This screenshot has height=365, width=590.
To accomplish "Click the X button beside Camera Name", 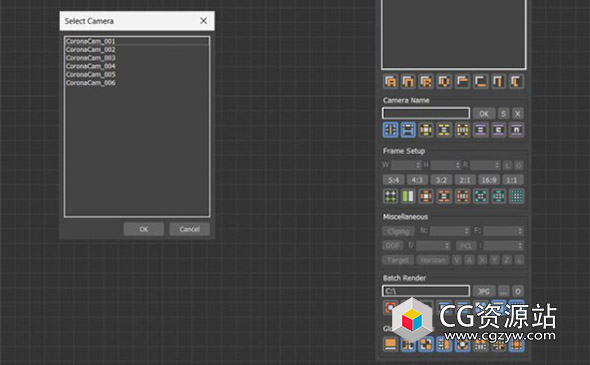I will 518,113.
